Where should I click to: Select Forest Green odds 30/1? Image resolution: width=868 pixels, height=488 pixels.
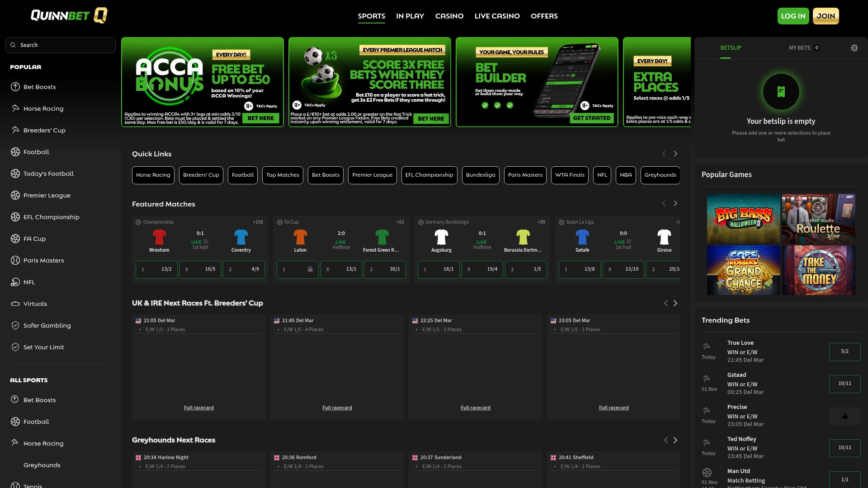[x=385, y=269]
